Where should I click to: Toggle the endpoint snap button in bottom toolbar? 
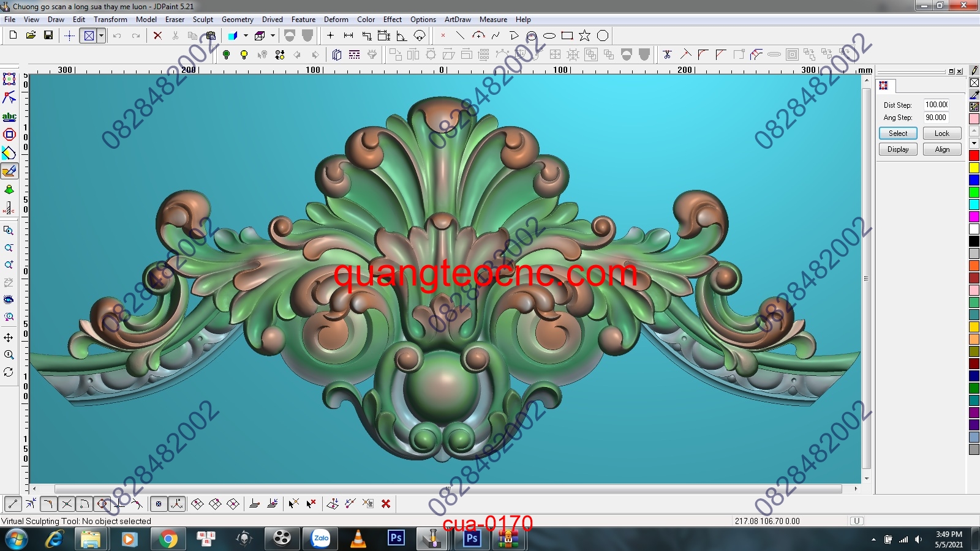pos(13,504)
